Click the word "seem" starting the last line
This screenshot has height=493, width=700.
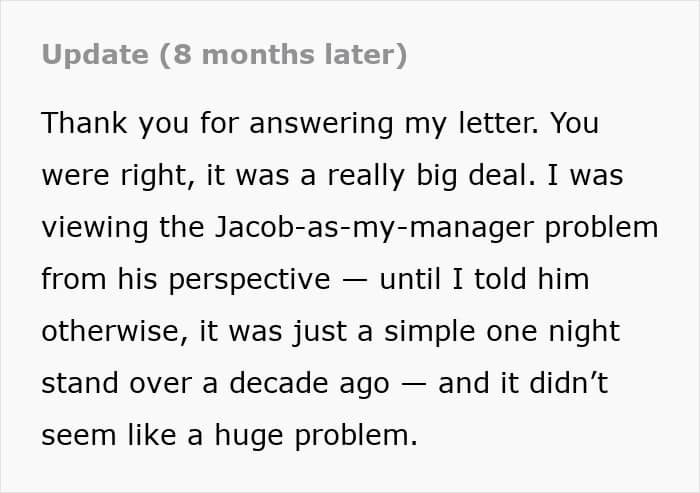79,436
